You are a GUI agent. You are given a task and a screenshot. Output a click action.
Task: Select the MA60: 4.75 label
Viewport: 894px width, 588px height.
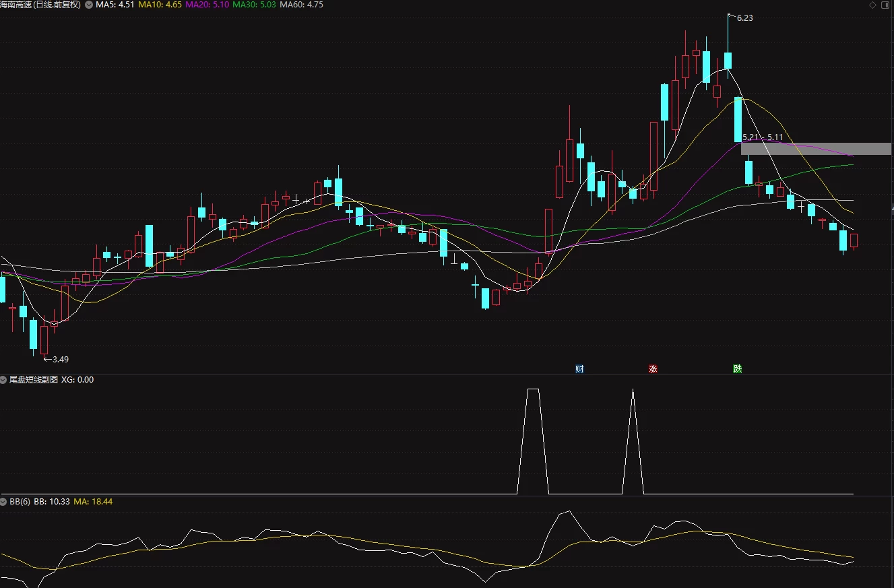[301, 5]
